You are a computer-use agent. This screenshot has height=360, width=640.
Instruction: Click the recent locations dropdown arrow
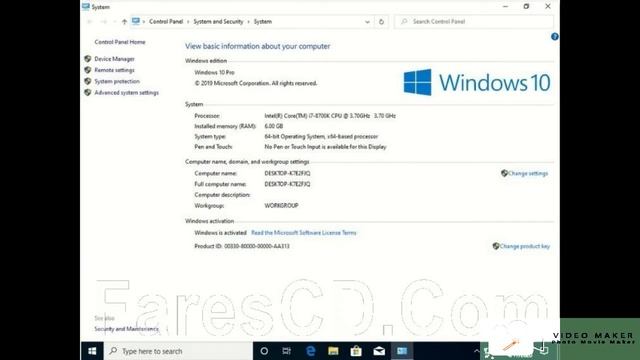(115, 22)
